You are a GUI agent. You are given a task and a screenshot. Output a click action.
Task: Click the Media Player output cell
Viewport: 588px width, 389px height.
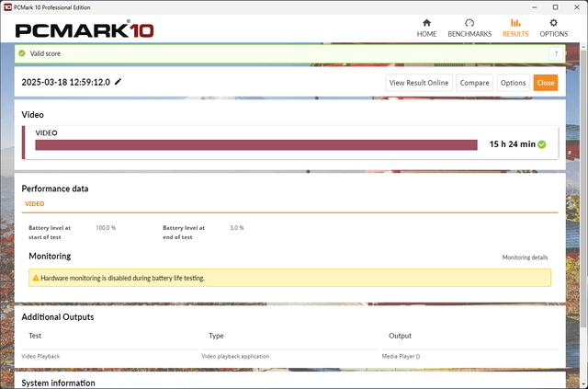click(401, 356)
